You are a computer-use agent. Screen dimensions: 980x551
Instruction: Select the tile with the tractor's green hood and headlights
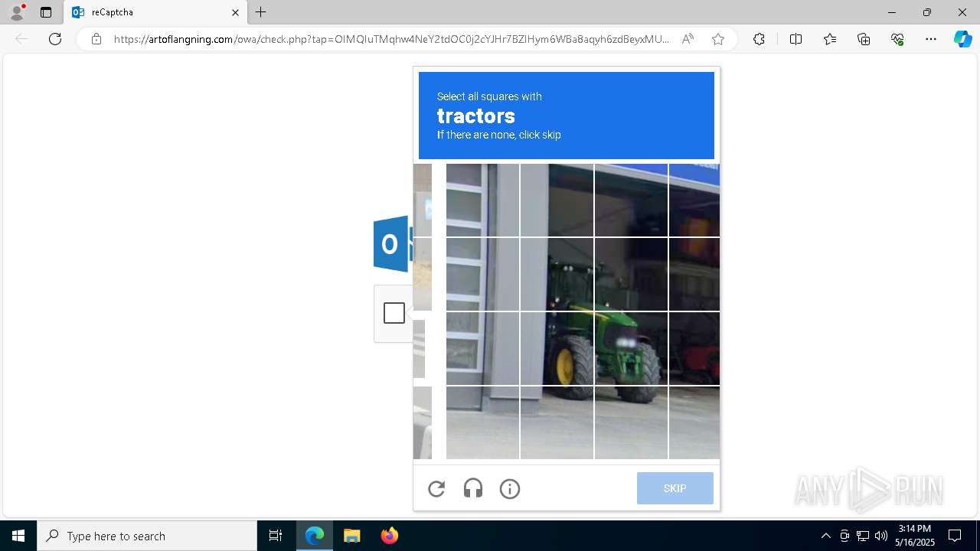[x=631, y=348]
